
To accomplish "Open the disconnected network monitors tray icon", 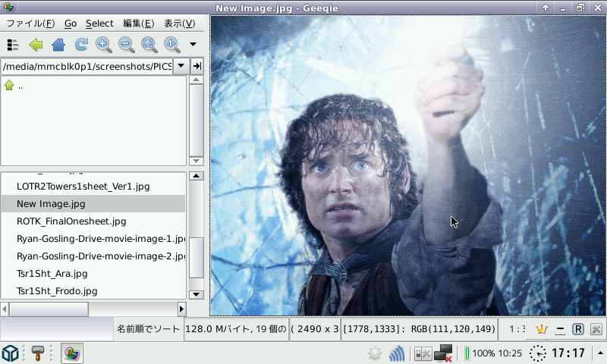I will coord(443,353).
